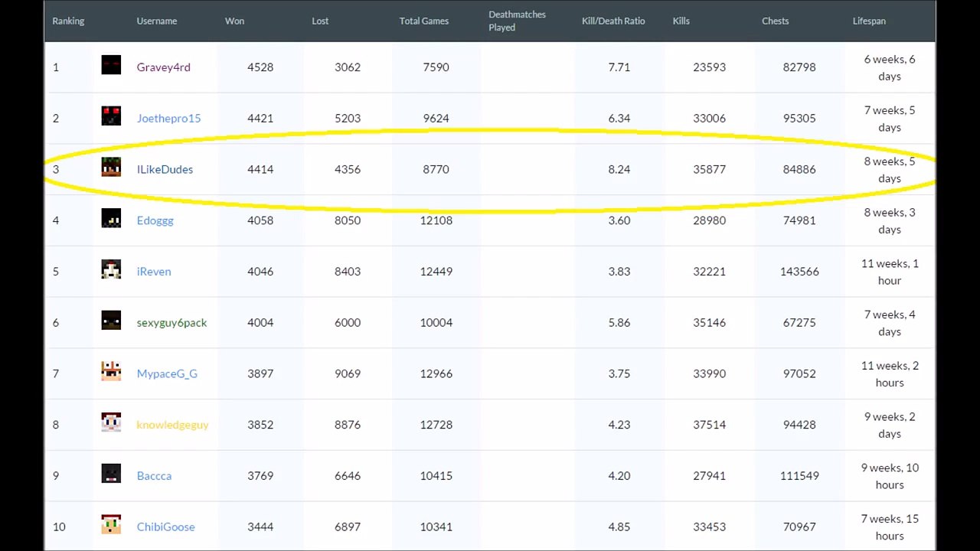Image resolution: width=980 pixels, height=551 pixels.
Task: Select knowledgeguy's kills value 37514
Action: point(709,425)
